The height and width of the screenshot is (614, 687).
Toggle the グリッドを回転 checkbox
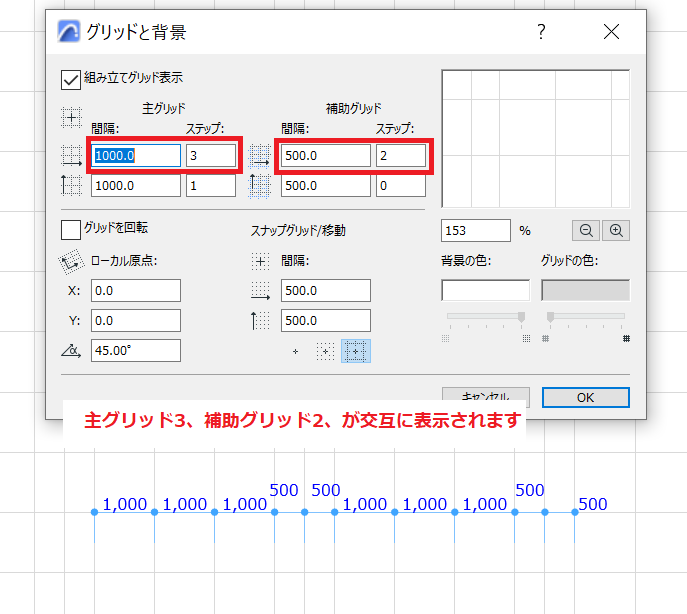point(71,230)
